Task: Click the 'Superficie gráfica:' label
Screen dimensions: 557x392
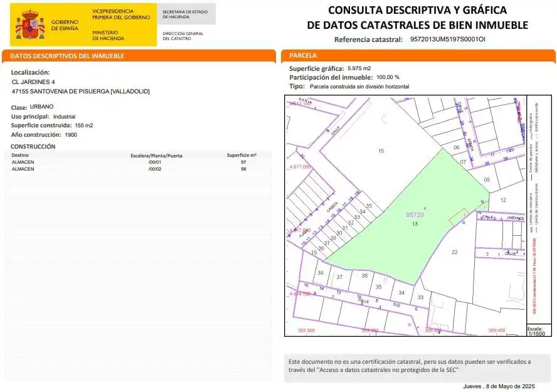Action: tap(317, 68)
